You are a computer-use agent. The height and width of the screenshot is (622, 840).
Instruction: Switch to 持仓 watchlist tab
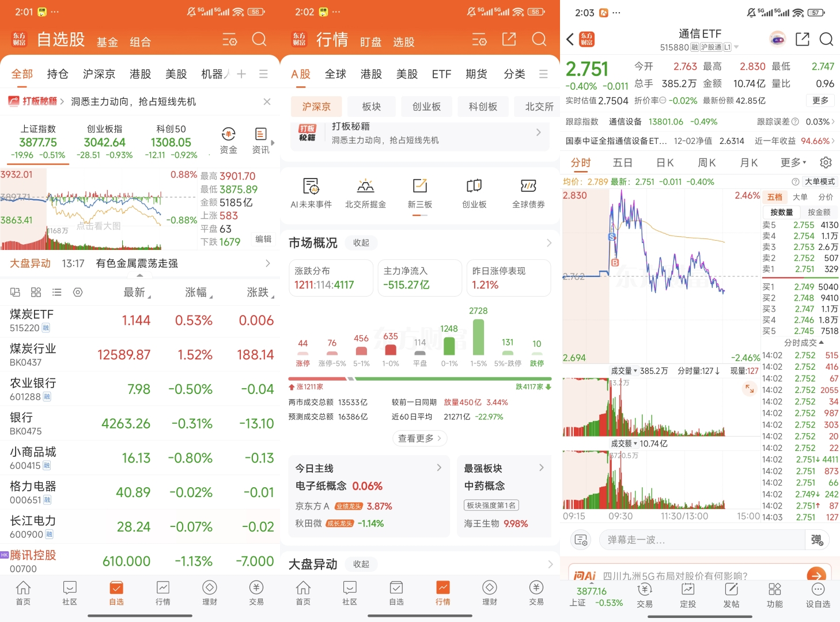tap(58, 74)
